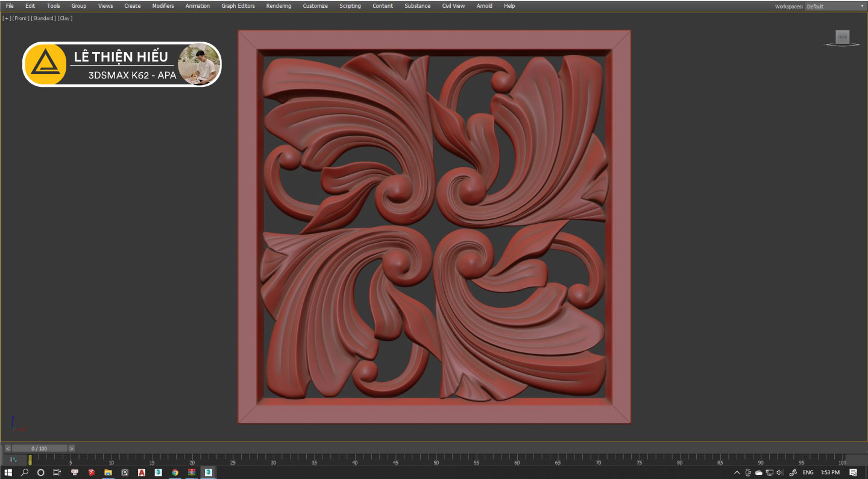868x479 pixels.
Task: Switch input language via ENG indicator
Action: (x=808, y=472)
